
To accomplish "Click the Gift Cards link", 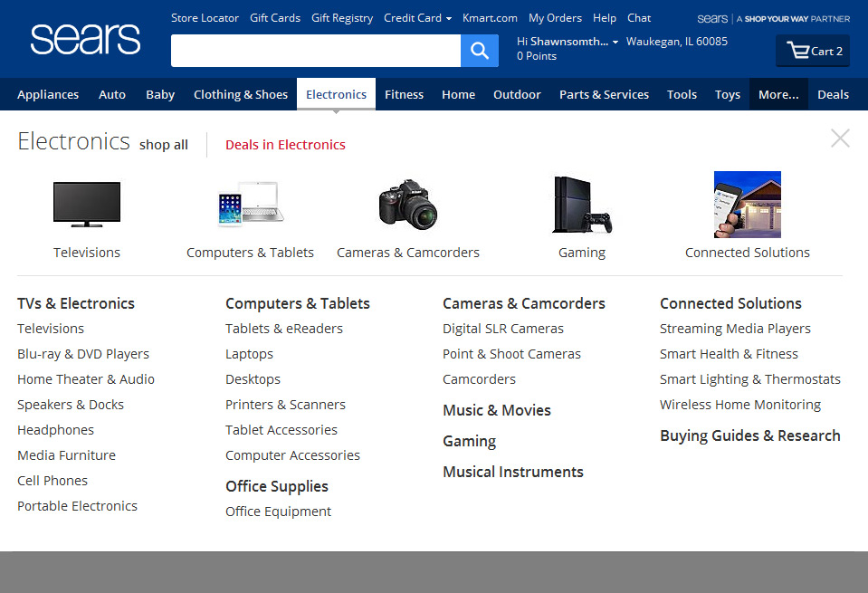I will click(275, 18).
